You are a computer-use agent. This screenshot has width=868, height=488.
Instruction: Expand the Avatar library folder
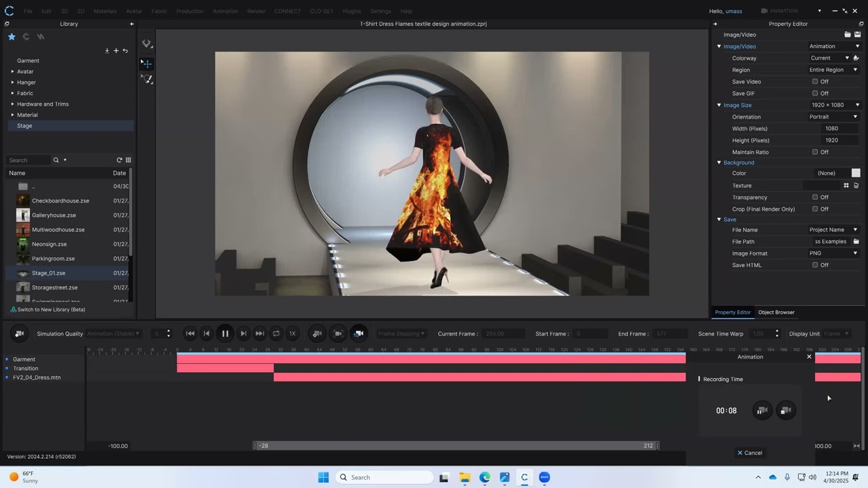point(12,71)
